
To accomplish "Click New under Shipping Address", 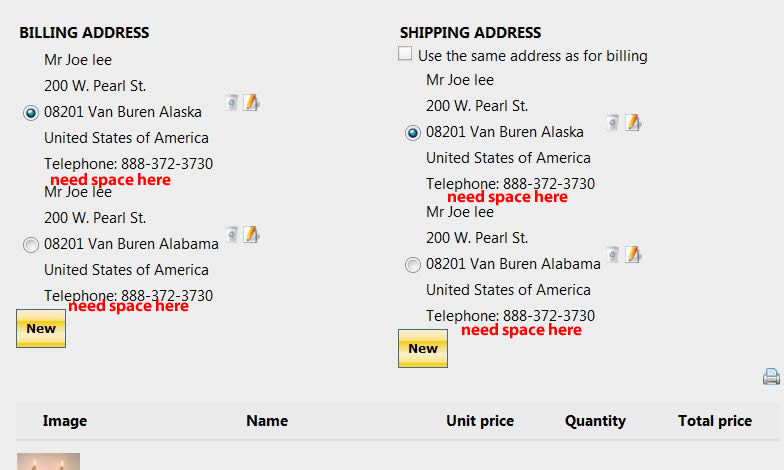I will pyautogui.click(x=423, y=348).
